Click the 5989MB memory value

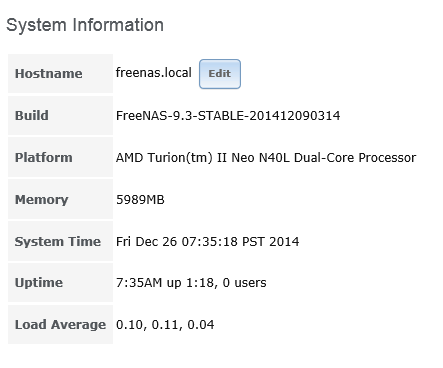140,200
